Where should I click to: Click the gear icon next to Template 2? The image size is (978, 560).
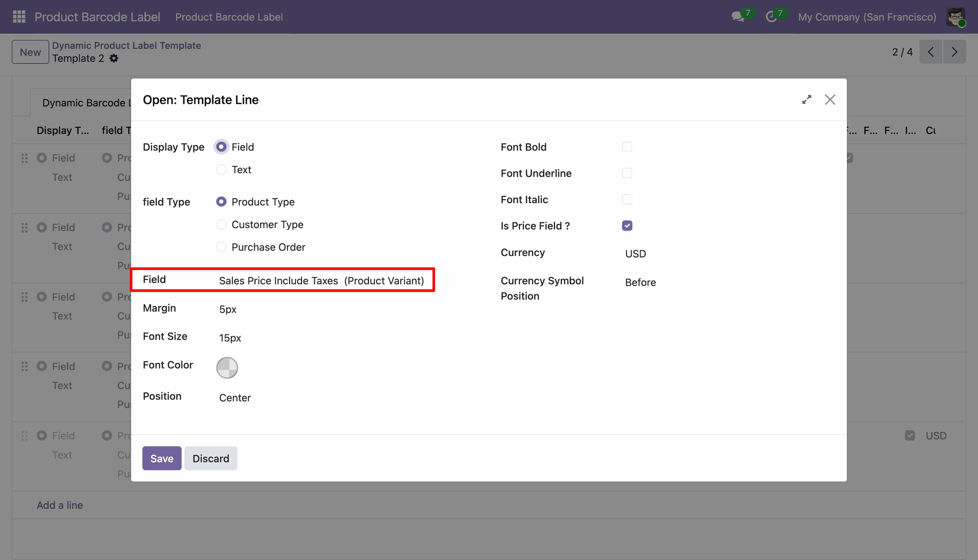click(x=114, y=59)
